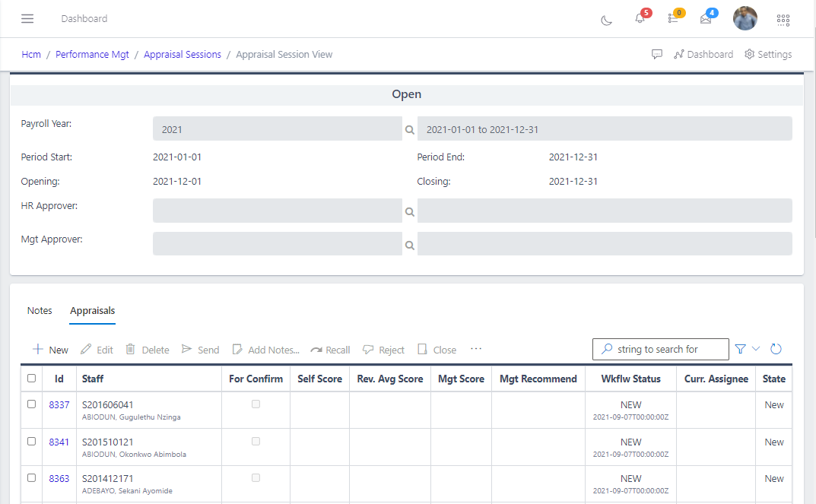Check messages using the envelope icon

[706, 18]
